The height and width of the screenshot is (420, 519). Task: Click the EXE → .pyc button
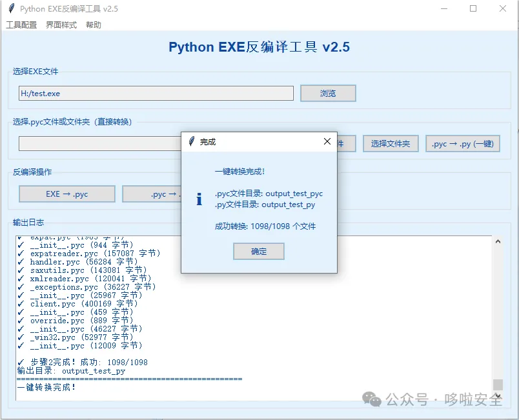(67, 194)
